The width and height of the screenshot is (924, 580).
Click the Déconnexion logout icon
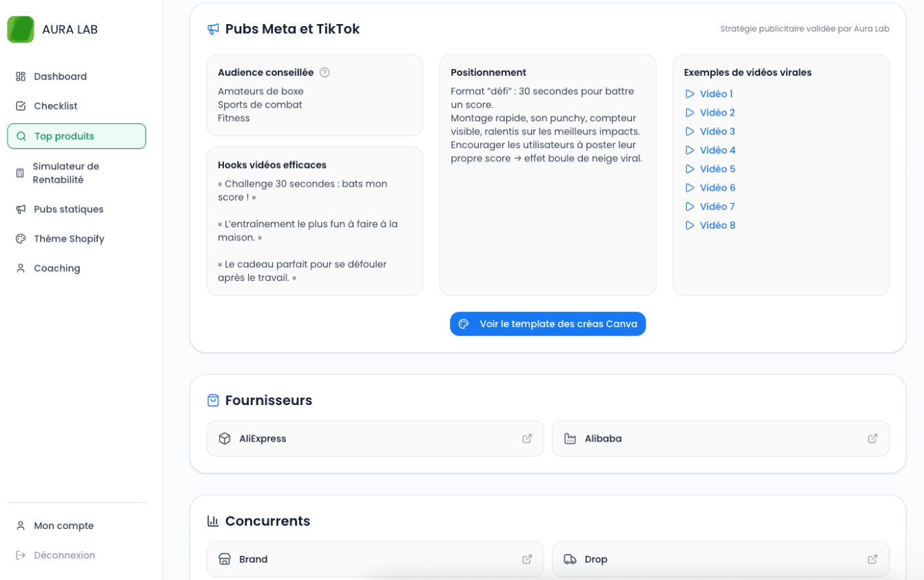21,555
